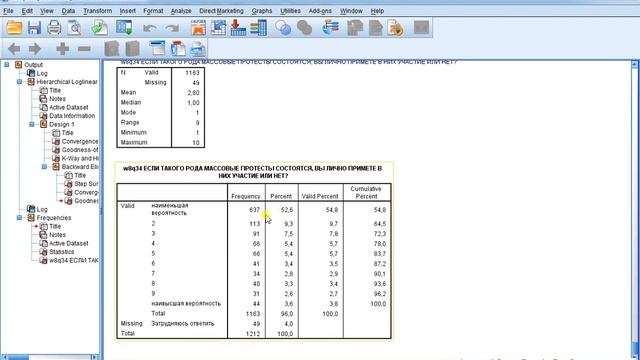Click the Undo arrow icon
This screenshot has height=360, width=640.
pyautogui.click(x=150, y=28)
